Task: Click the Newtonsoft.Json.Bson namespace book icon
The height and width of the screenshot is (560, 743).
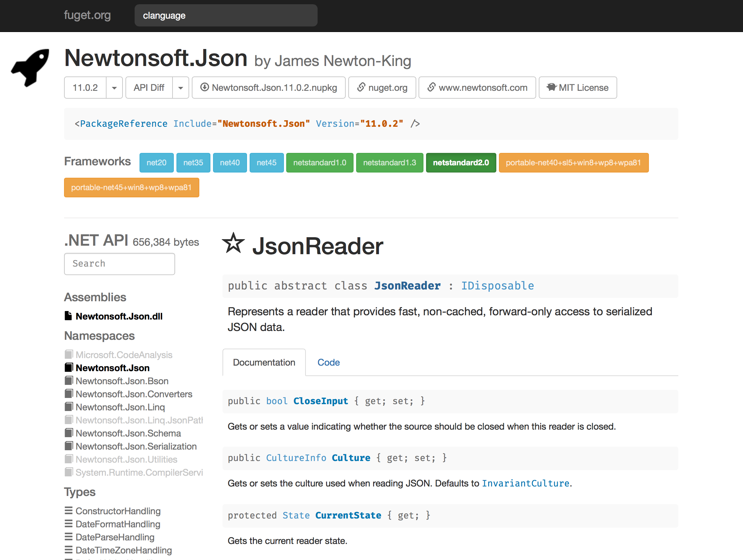Action: 69,381
